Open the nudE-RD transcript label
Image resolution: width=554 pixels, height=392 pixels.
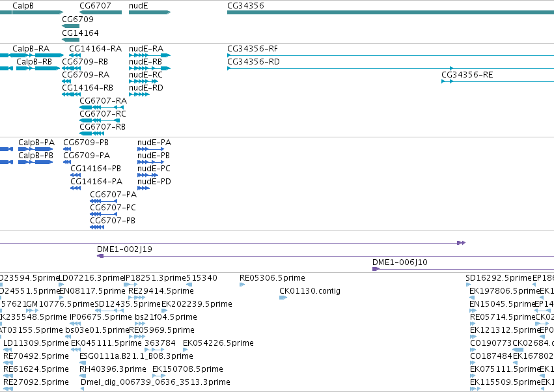[146, 88]
